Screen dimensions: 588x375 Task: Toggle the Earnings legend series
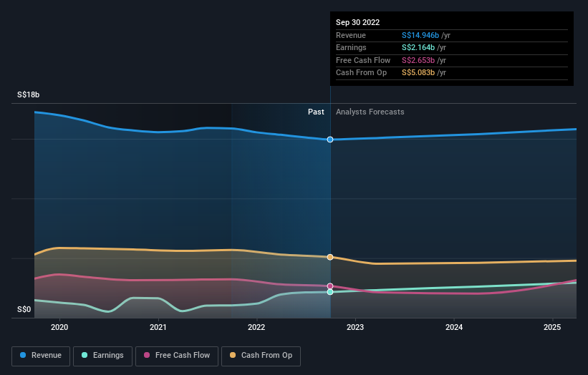pyautogui.click(x=102, y=356)
